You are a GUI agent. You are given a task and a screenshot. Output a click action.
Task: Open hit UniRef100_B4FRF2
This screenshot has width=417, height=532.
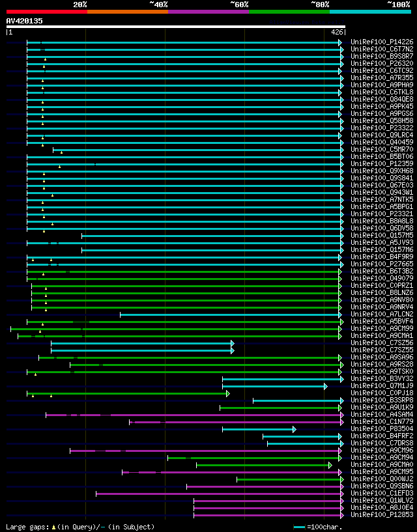tap(382, 436)
